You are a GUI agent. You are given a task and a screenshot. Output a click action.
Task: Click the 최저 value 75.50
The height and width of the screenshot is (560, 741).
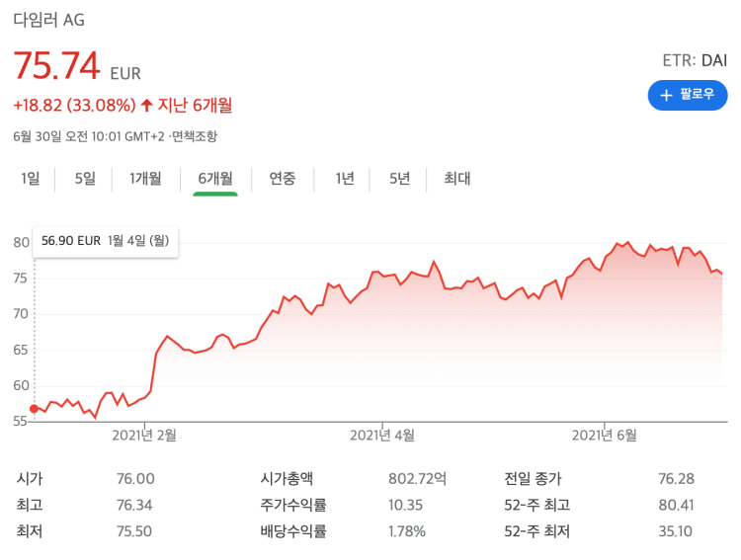134,531
